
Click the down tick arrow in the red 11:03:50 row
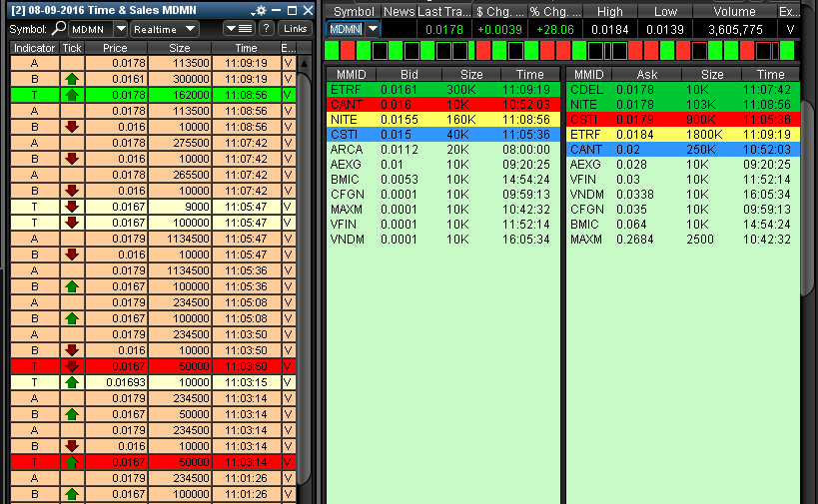click(72, 366)
